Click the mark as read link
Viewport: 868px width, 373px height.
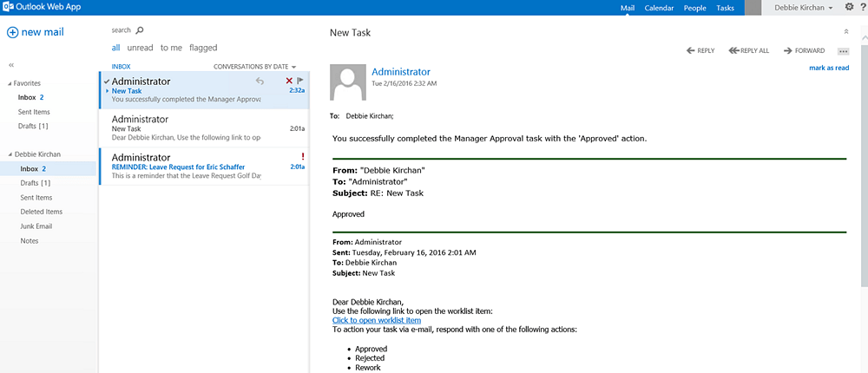click(x=829, y=68)
